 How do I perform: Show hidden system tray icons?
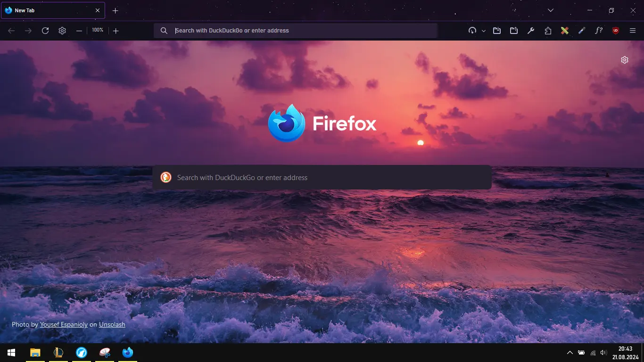570,353
